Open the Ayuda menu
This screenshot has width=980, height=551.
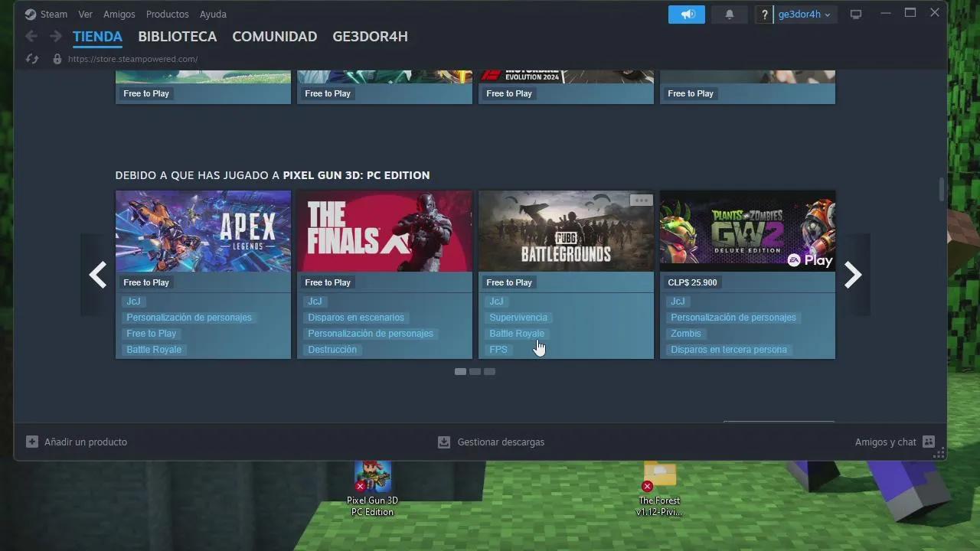[x=213, y=14]
